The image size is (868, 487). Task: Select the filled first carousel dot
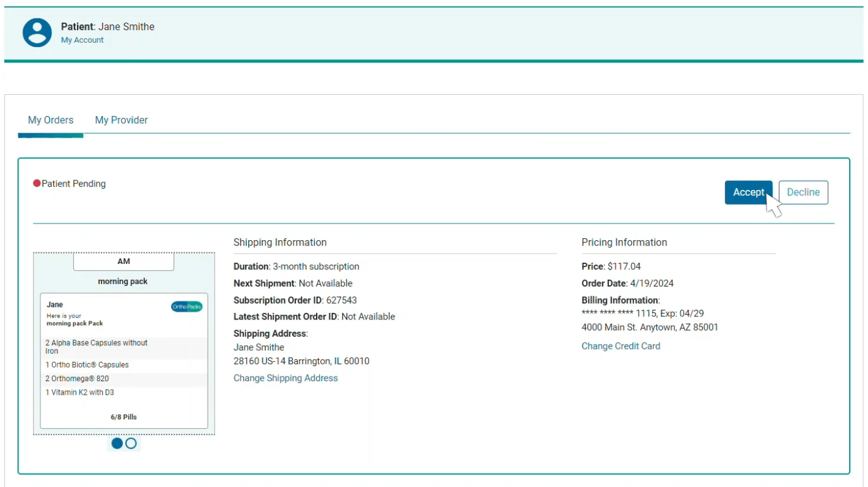tap(117, 443)
